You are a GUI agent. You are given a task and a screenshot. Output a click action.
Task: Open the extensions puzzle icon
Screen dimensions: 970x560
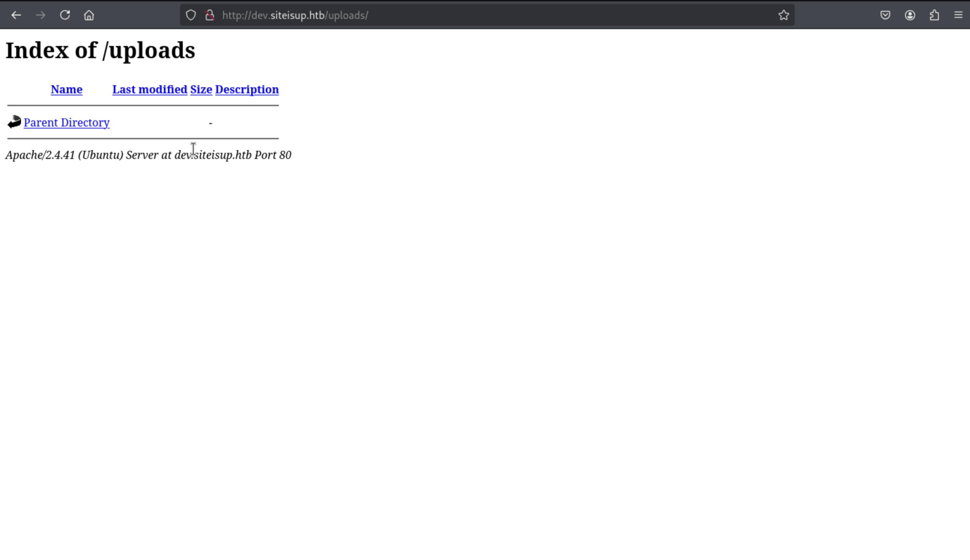coord(934,15)
